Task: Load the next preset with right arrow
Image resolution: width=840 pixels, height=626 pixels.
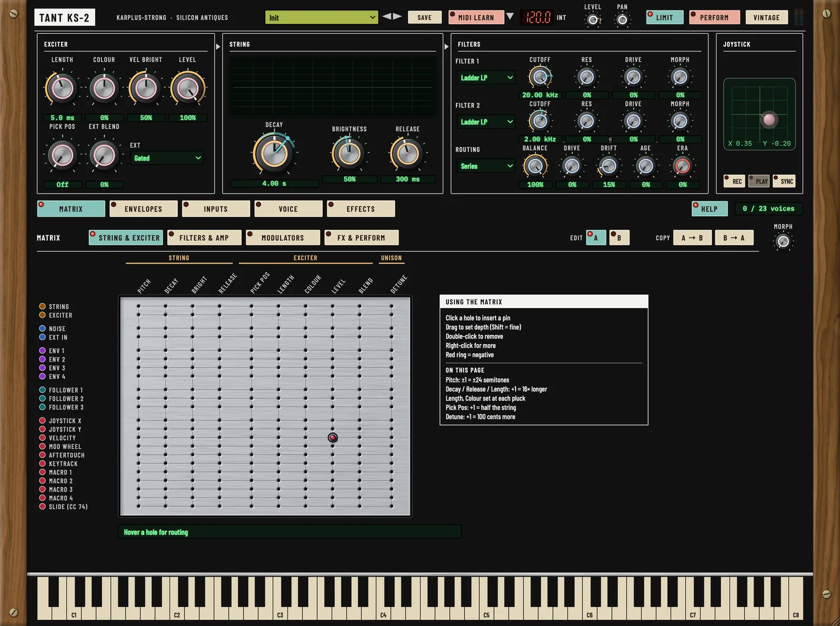Action: pyautogui.click(x=397, y=17)
